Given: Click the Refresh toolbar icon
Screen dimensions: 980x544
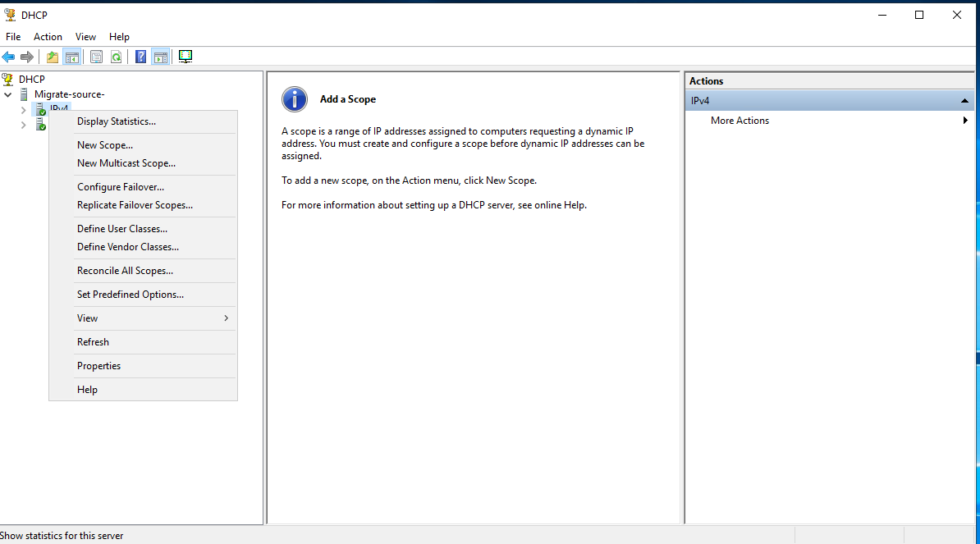Looking at the screenshot, I should pyautogui.click(x=116, y=56).
